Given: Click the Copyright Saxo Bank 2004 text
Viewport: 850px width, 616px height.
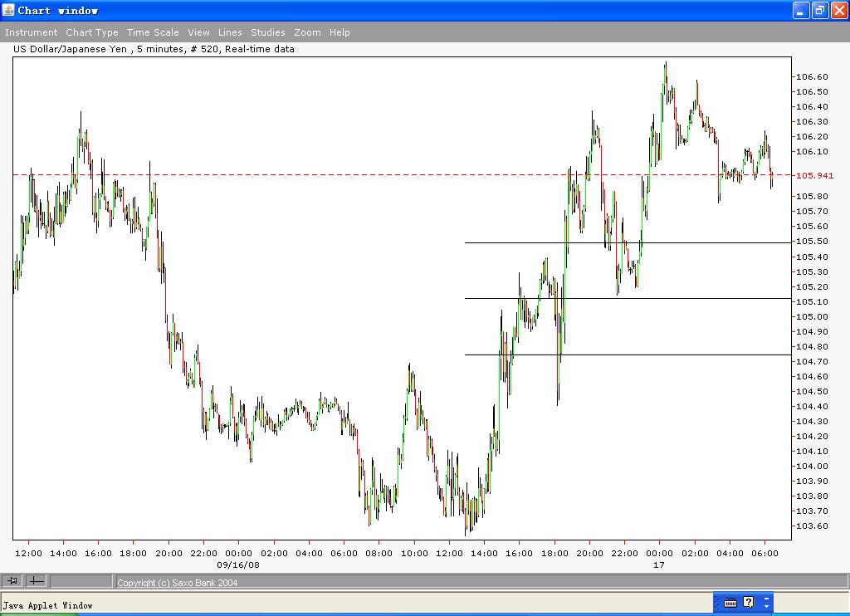Looking at the screenshot, I should pos(178,583).
